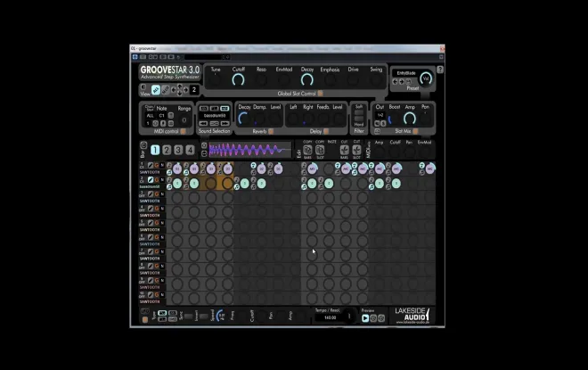Open the Out 1+2 output selector

[380, 115]
